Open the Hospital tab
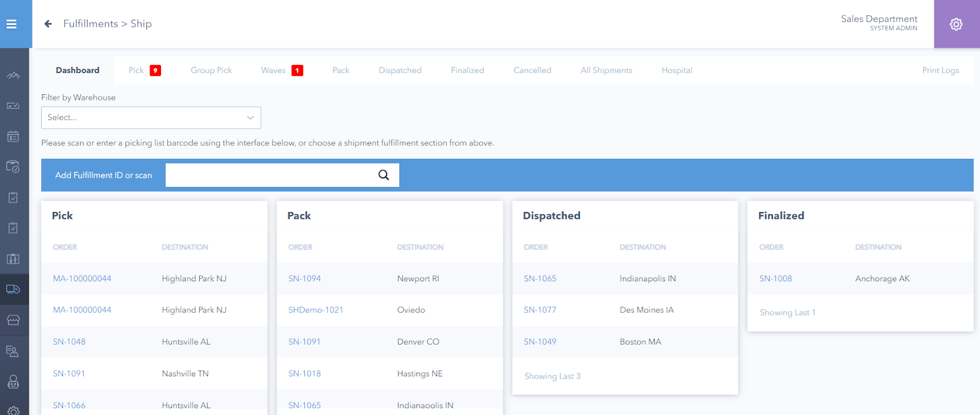Viewport: 980px width, 415px height. click(x=677, y=70)
